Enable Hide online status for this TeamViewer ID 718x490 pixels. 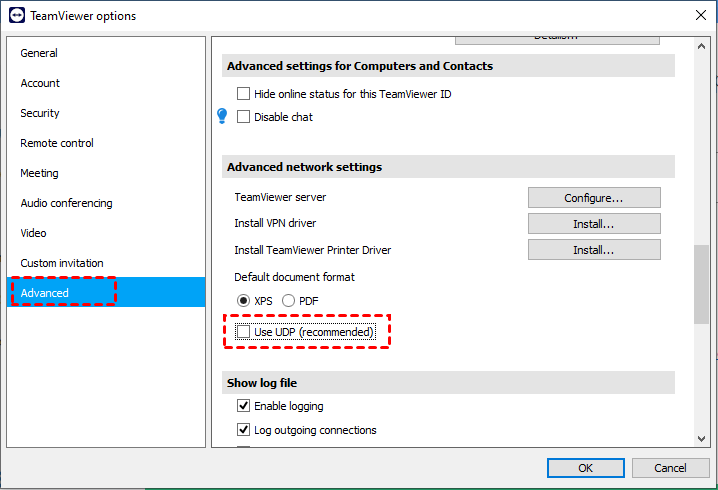click(x=243, y=94)
